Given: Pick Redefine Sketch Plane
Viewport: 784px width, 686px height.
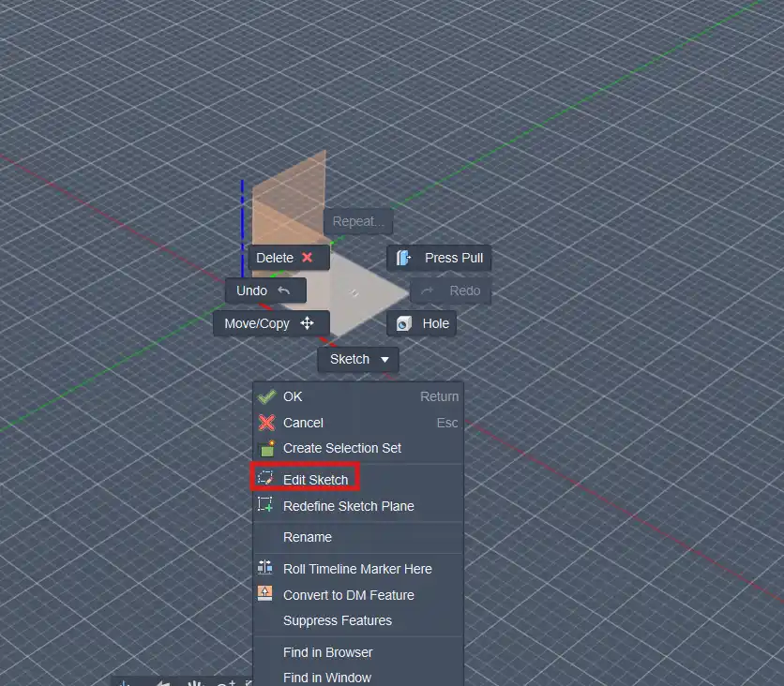Looking at the screenshot, I should tap(358, 506).
